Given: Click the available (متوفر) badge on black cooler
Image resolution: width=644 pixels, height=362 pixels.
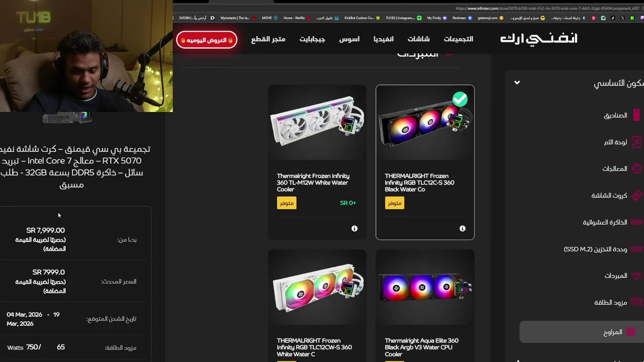Looking at the screenshot, I should pyautogui.click(x=394, y=203).
